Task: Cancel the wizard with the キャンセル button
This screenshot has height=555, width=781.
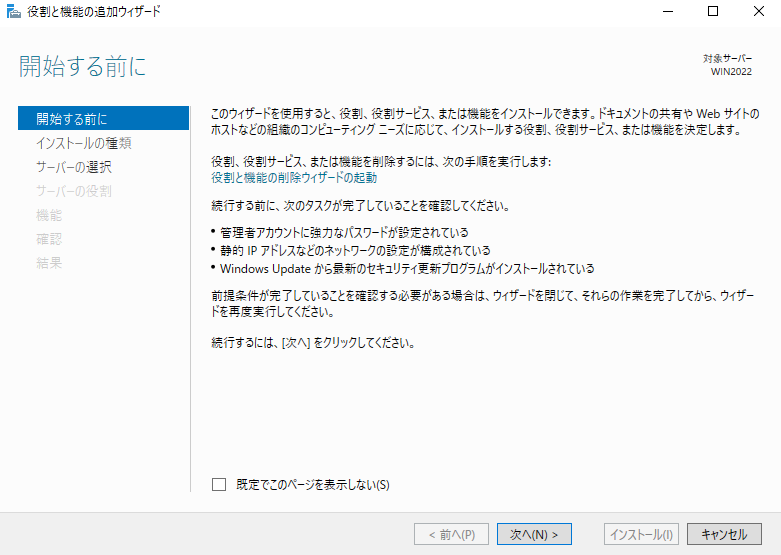Action: pyautogui.click(x=725, y=534)
